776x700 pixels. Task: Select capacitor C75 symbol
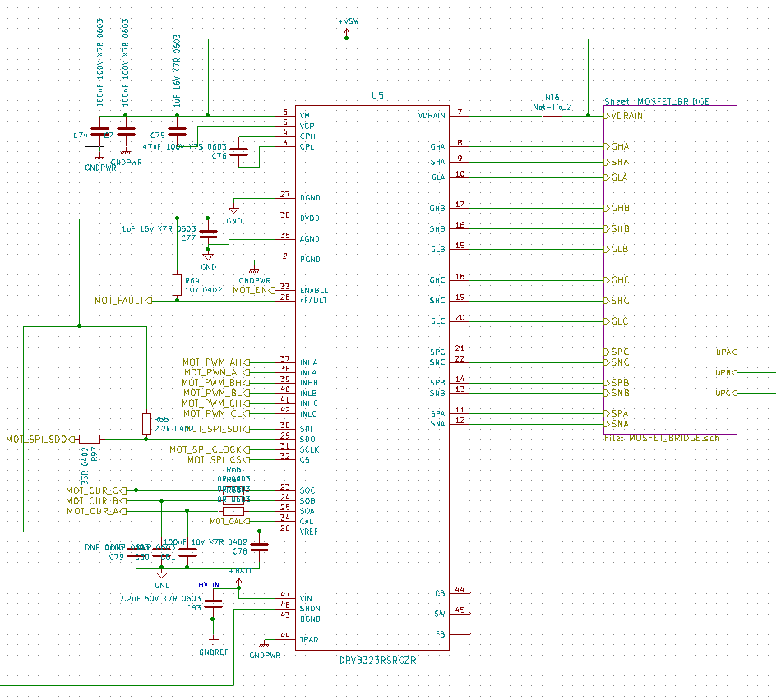coord(178,131)
